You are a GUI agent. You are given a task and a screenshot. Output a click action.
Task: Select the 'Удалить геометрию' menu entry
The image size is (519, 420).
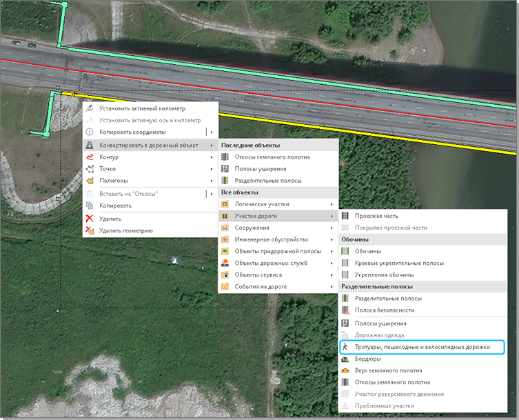(x=150, y=230)
